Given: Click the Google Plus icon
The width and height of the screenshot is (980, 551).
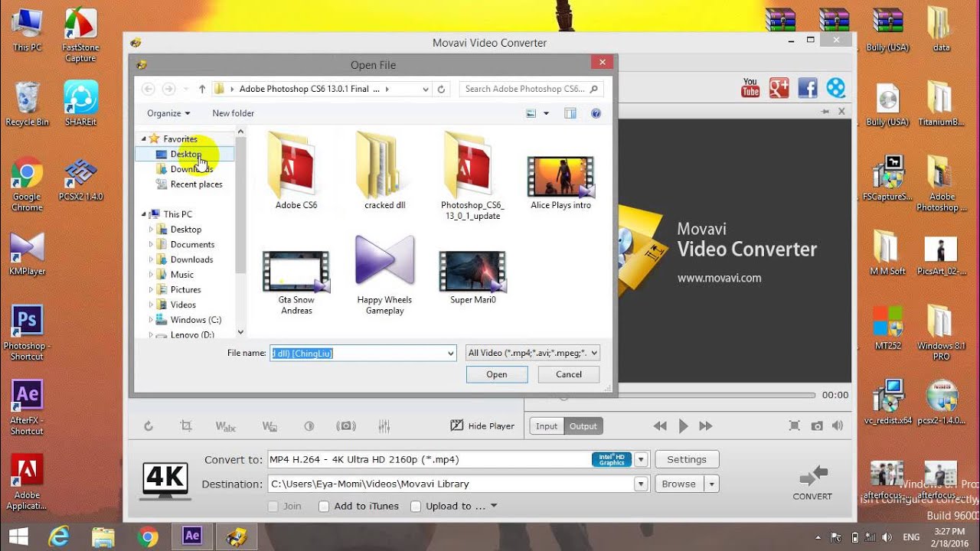Looking at the screenshot, I should tap(779, 87).
